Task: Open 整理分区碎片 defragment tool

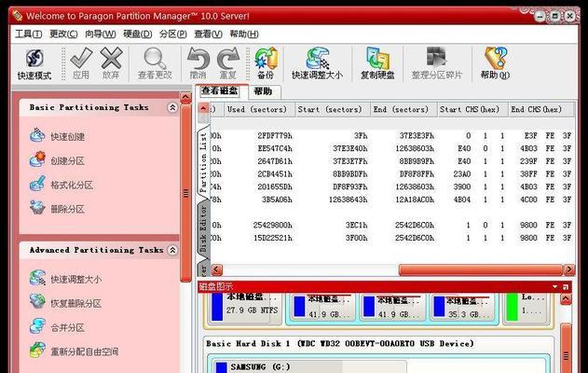Action: pos(436,63)
